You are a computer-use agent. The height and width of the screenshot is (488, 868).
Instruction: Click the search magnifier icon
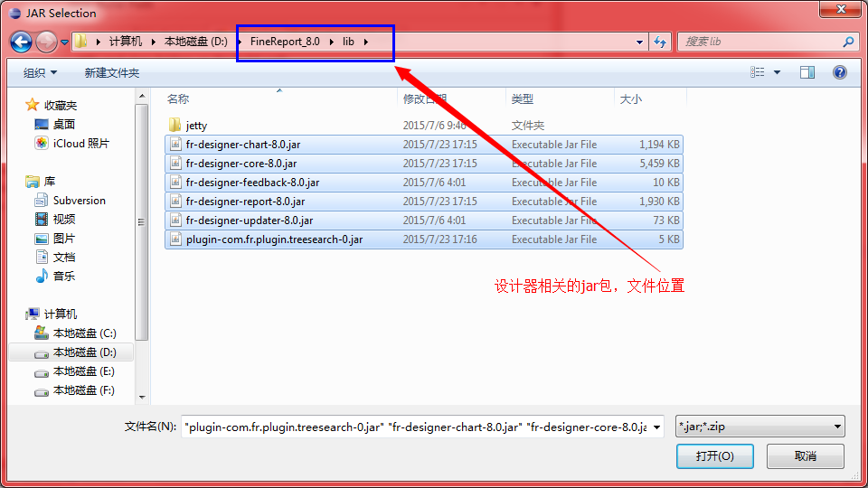click(x=848, y=42)
